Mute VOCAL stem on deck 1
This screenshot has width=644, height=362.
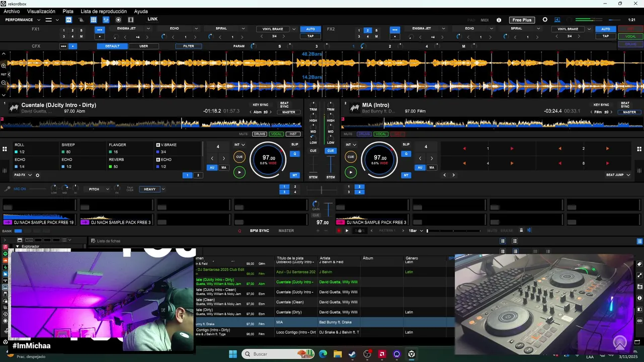click(276, 134)
